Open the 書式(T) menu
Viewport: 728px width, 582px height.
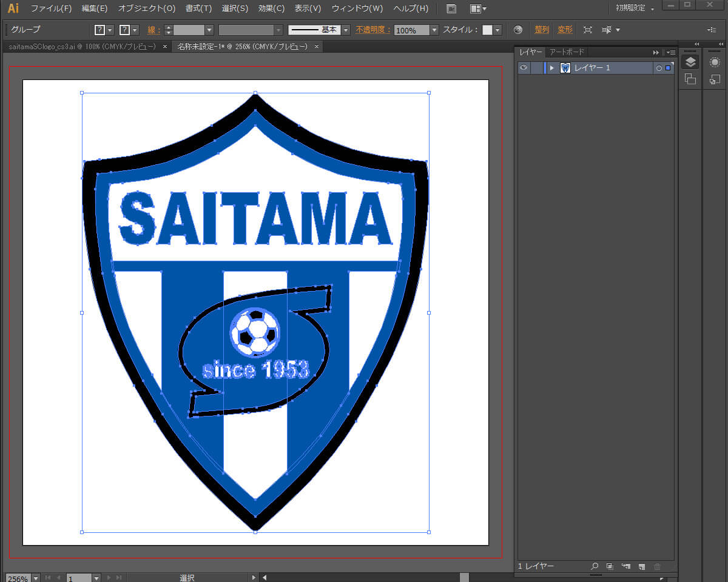click(199, 8)
